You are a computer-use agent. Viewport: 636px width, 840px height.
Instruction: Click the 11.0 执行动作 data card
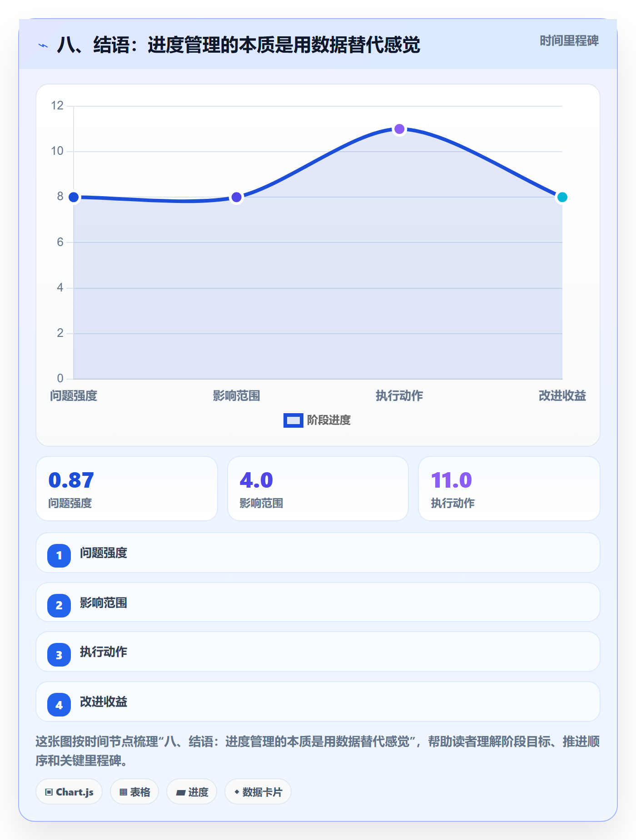(x=509, y=489)
